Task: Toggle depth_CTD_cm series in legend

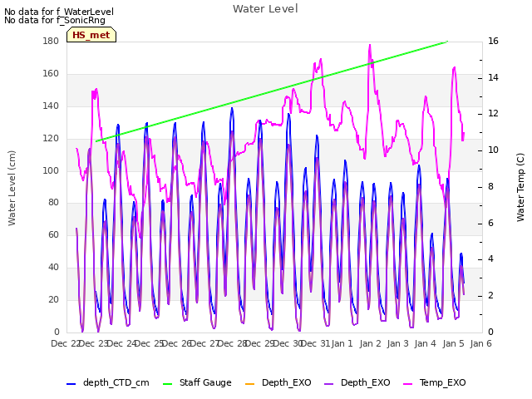Action: 108,382
